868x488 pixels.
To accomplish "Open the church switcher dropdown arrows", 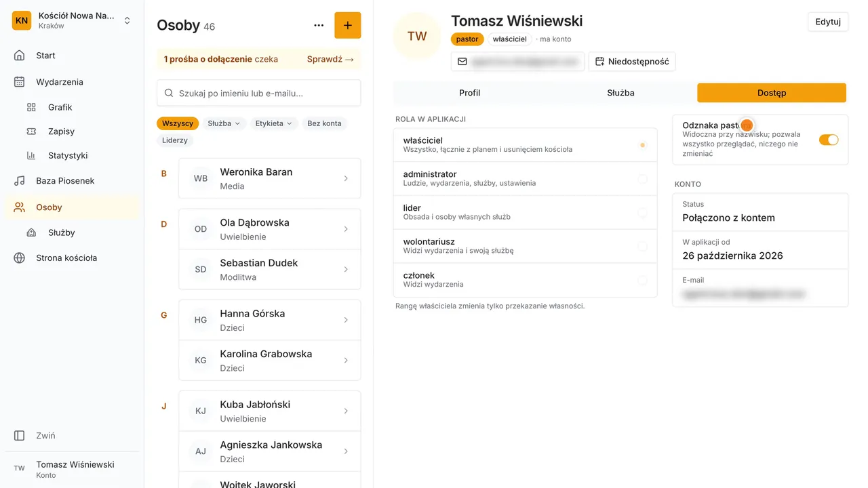I will point(127,20).
